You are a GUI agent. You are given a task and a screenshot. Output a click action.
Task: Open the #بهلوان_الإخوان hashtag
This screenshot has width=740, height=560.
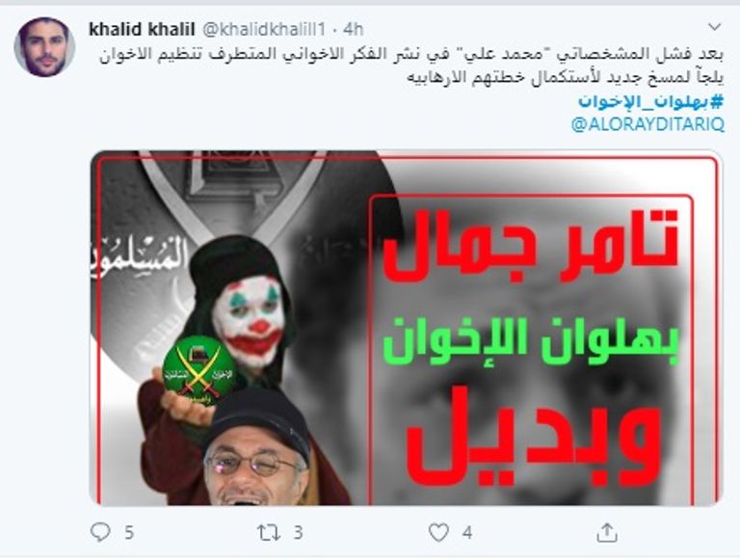coord(650,101)
